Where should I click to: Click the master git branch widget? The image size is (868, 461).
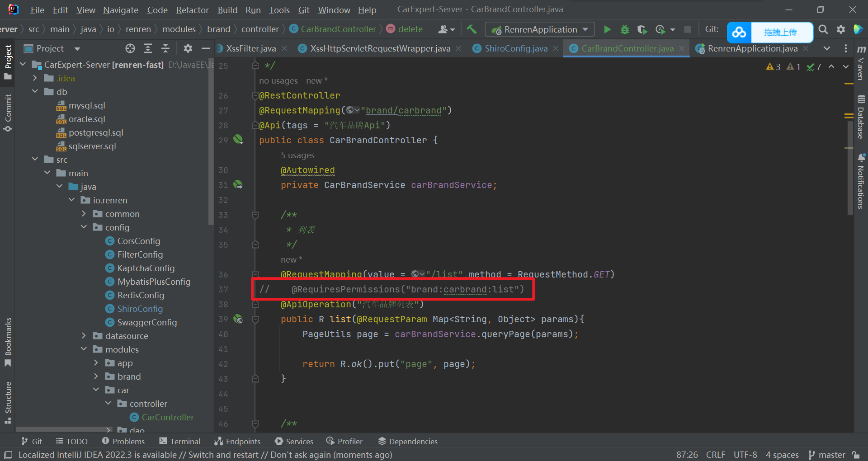[x=827, y=455]
